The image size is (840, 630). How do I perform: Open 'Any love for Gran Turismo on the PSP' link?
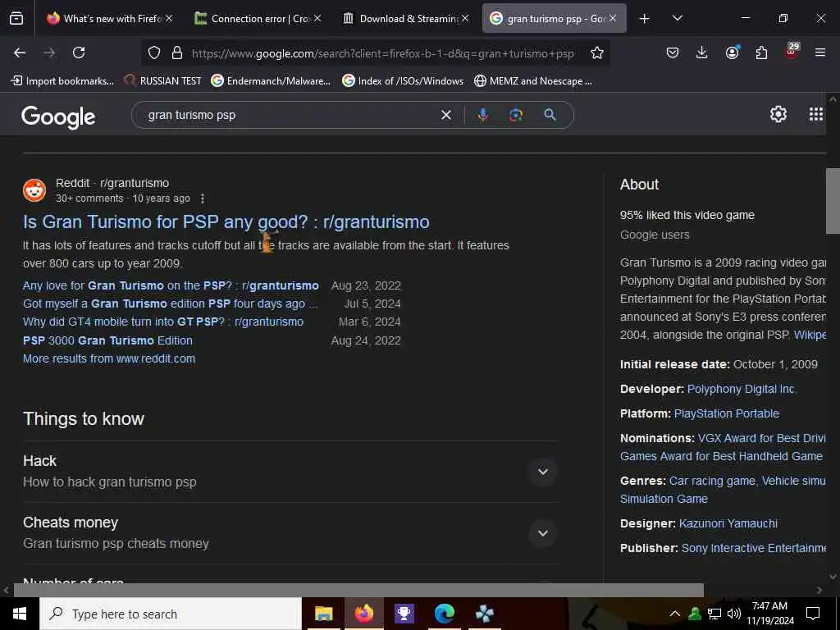171,285
